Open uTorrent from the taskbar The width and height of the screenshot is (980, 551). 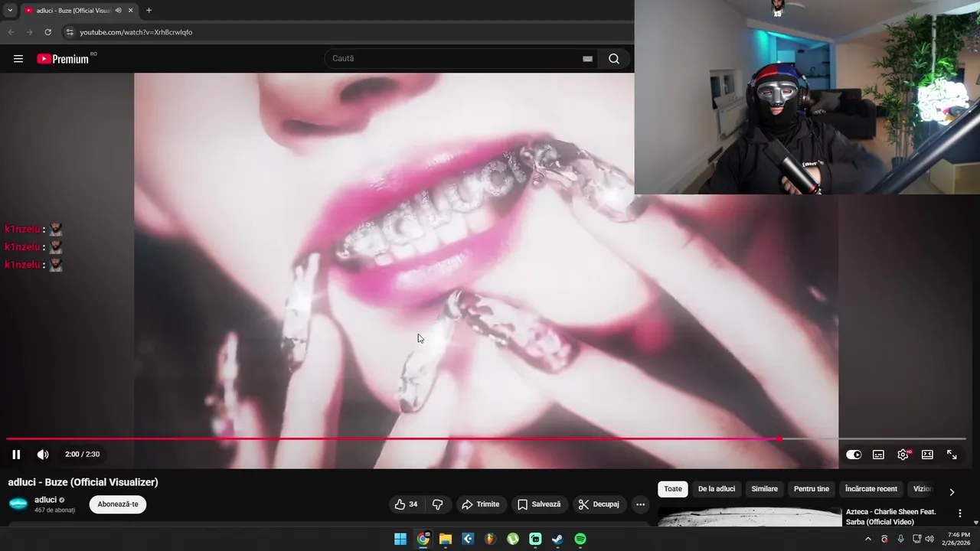513,539
